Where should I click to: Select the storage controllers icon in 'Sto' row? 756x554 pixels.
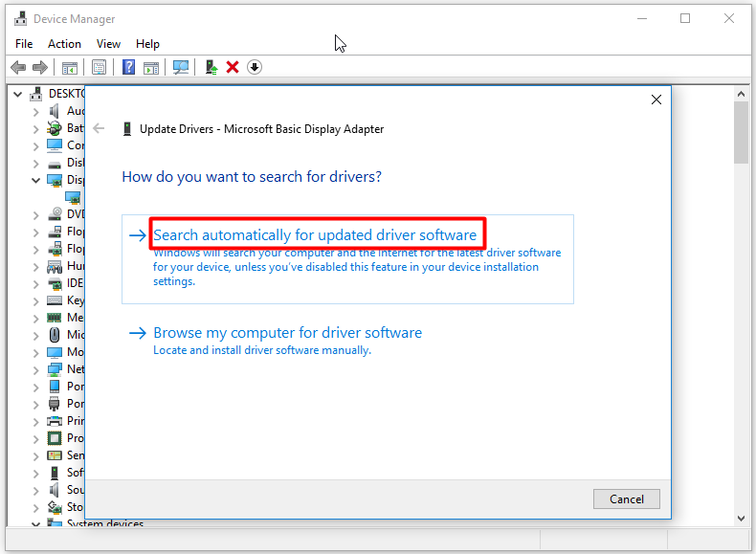point(55,507)
